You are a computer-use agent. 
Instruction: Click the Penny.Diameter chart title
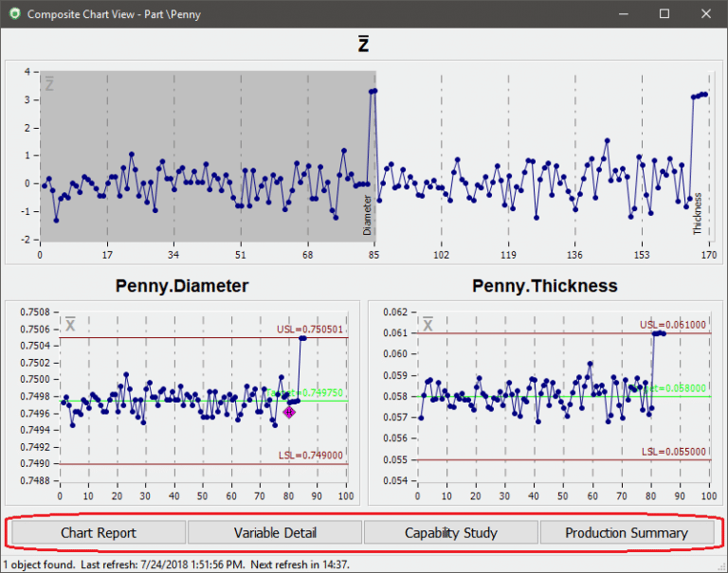point(182,285)
